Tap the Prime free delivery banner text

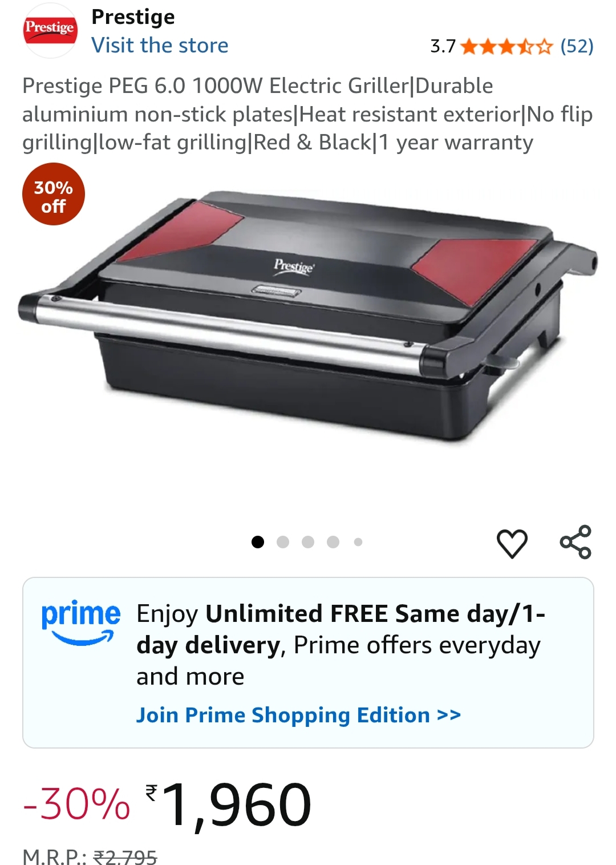[341, 645]
